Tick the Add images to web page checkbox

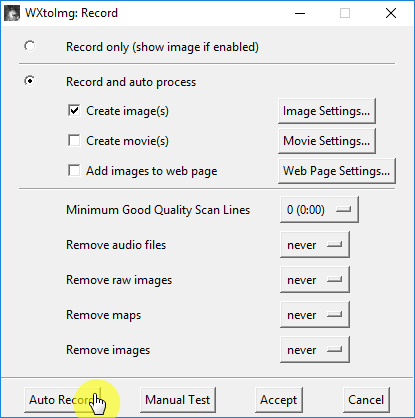[74, 170]
